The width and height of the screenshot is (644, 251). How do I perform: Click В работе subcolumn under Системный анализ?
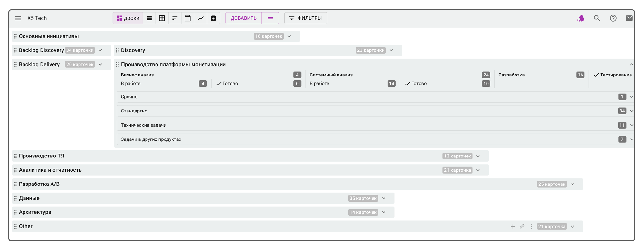tap(319, 84)
